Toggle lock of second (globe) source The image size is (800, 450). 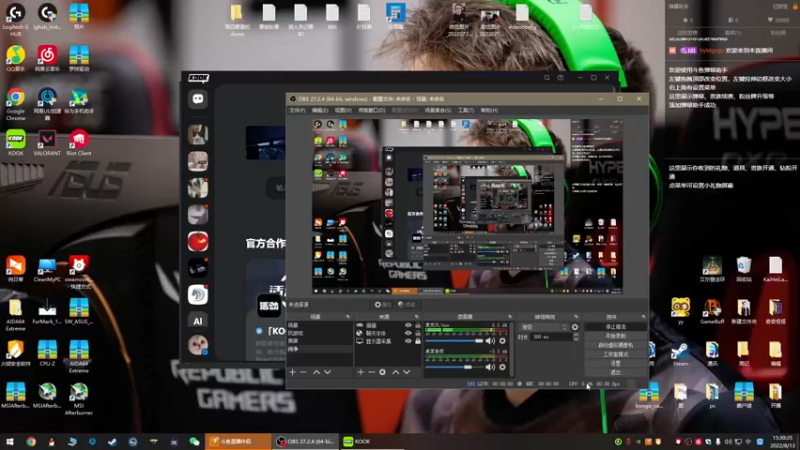[418, 333]
